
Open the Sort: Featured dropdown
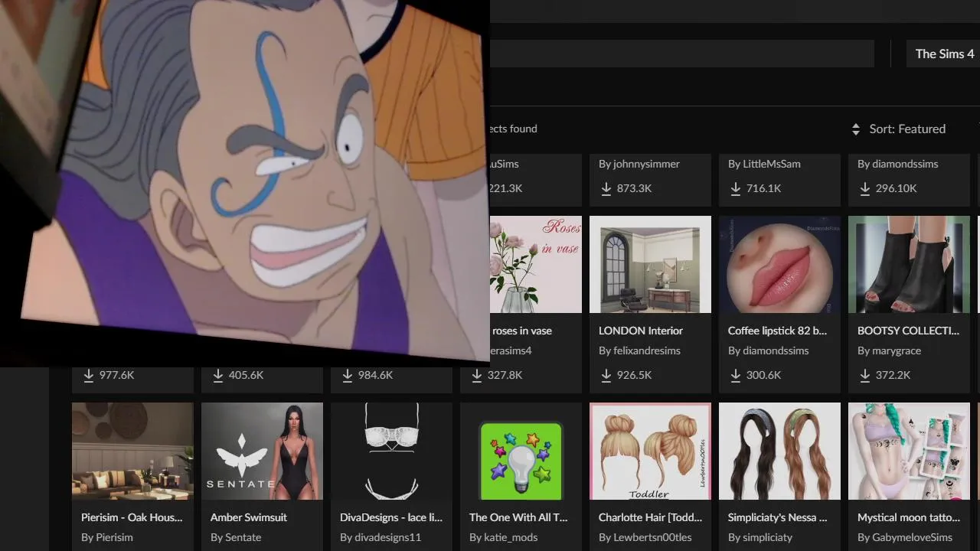coord(900,129)
